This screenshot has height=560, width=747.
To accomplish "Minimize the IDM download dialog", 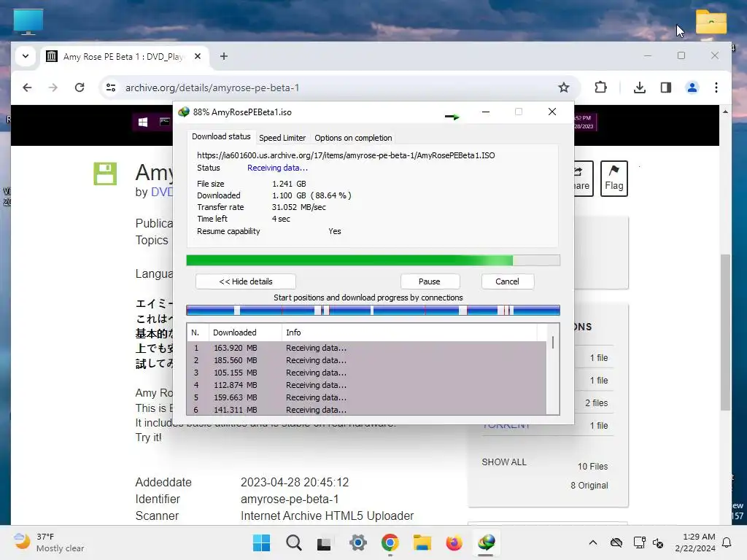I will (486, 112).
